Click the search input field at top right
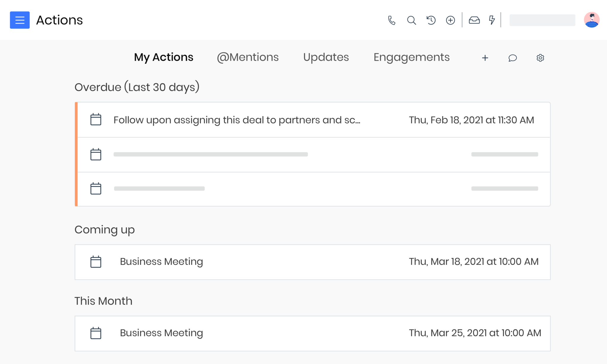Image resolution: width=607 pixels, height=364 pixels. [x=542, y=20]
